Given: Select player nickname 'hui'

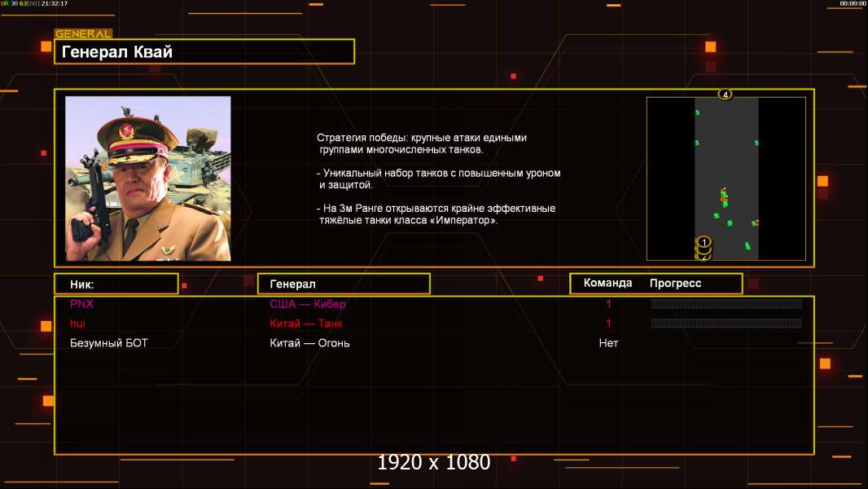Looking at the screenshot, I should (77, 324).
